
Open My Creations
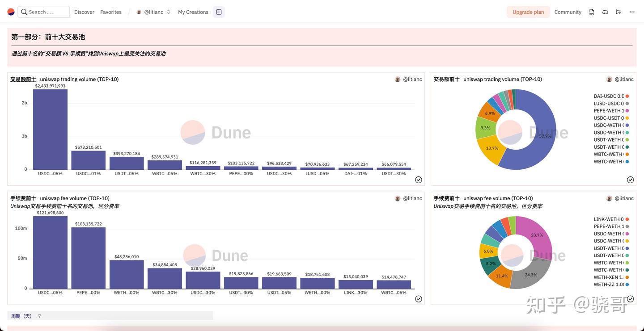[193, 12]
